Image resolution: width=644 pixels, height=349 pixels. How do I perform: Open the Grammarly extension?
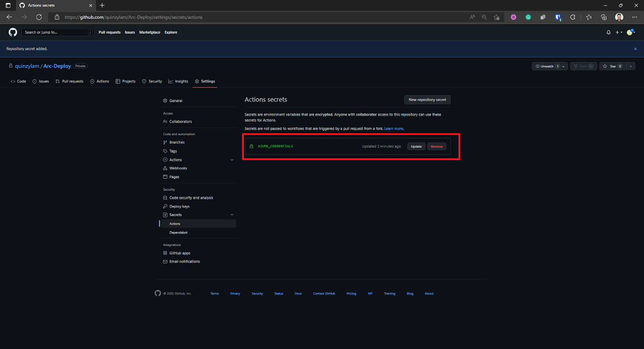coord(528,17)
